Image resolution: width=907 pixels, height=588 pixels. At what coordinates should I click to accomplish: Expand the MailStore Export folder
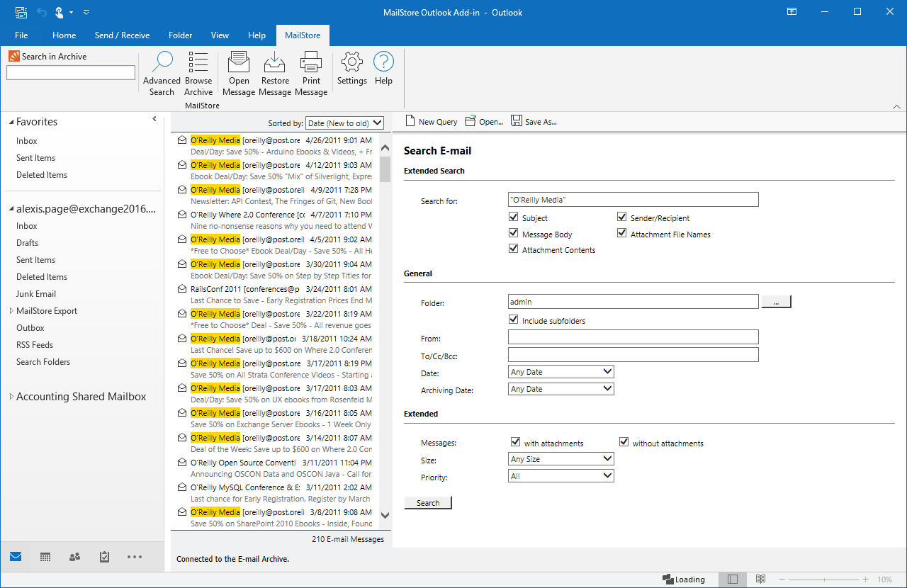coord(11,311)
